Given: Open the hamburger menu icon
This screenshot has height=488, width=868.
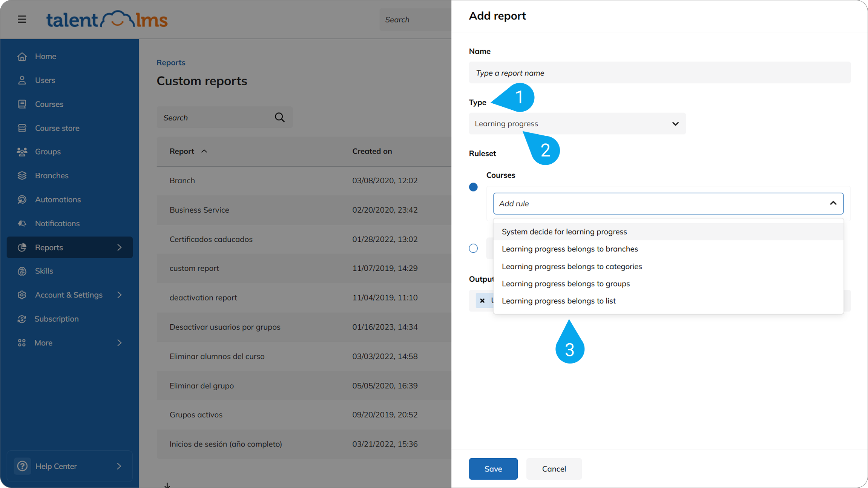Looking at the screenshot, I should [x=22, y=19].
